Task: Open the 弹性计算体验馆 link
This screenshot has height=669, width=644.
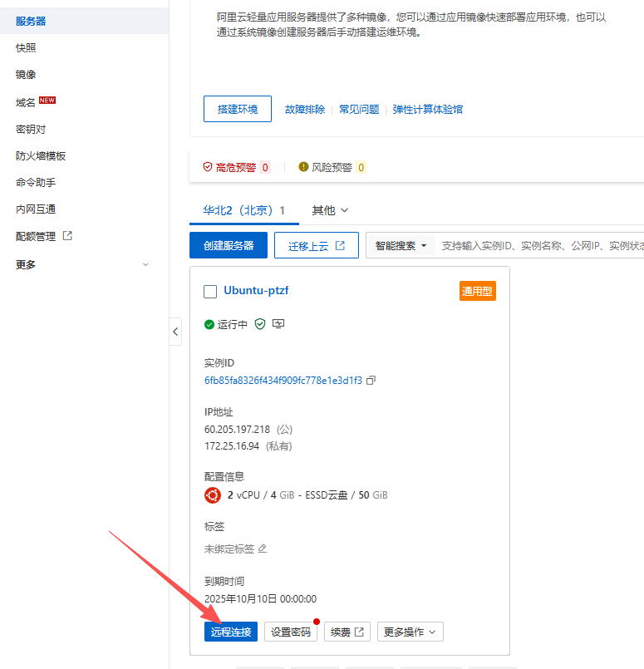Action: tap(428, 110)
